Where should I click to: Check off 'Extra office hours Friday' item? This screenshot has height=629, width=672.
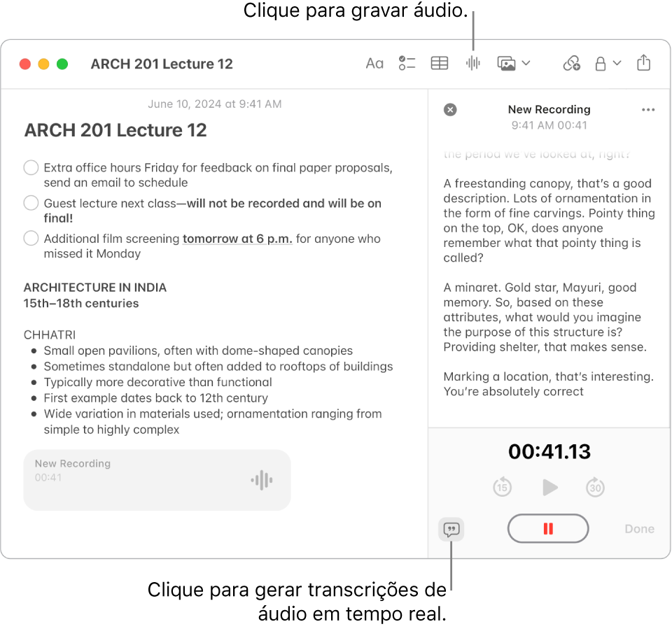coord(31,167)
